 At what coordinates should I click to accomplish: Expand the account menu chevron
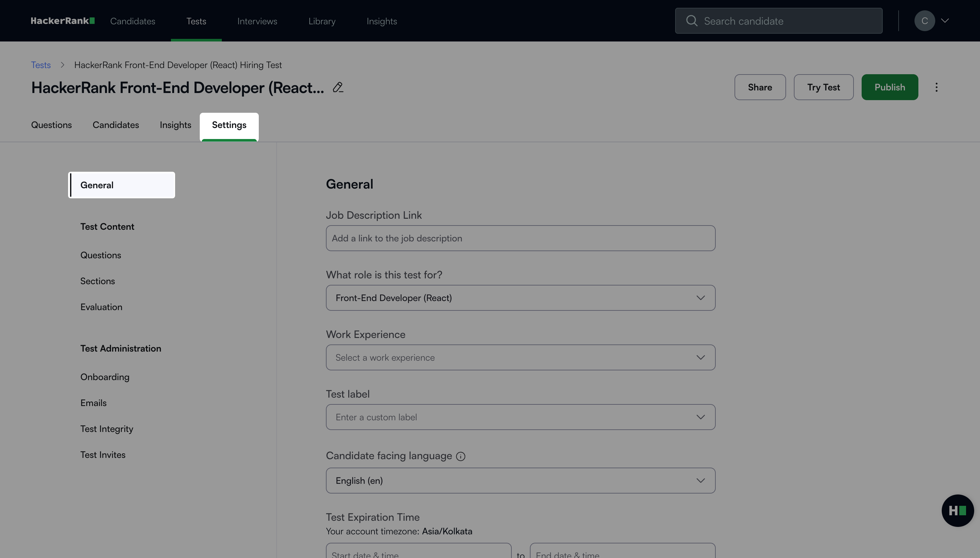[945, 21]
